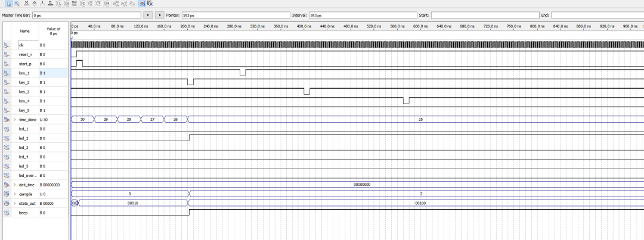Screen dimensions: 644x240
Task: Click the Forcing High (1) toolbar icon
Action: coord(42,3)
